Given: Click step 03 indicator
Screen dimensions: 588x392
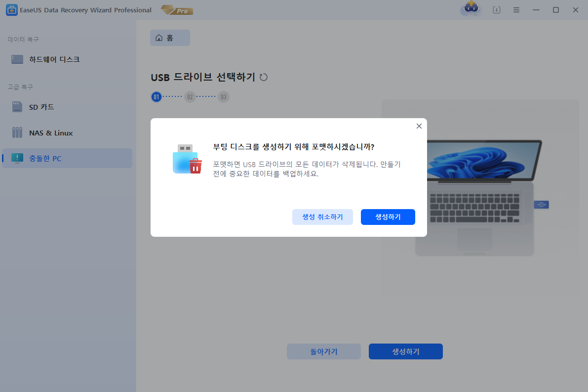Looking at the screenshot, I should tap(224, 97).
